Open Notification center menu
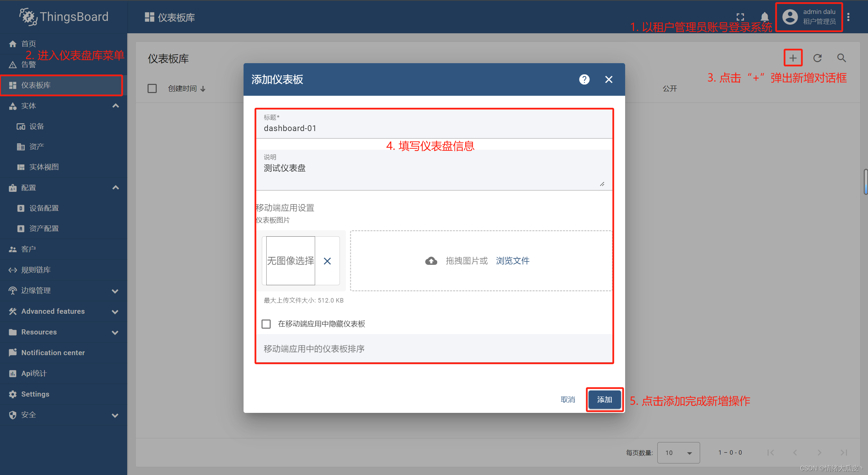This screenshot has width=868, height=475. pyautogui.click(x=63, y=353)
